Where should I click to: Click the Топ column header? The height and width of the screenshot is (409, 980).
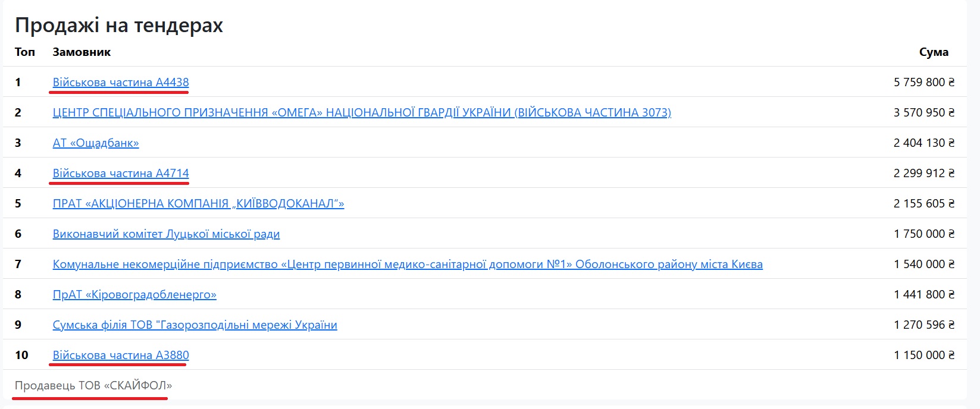(x=25, y=52)
